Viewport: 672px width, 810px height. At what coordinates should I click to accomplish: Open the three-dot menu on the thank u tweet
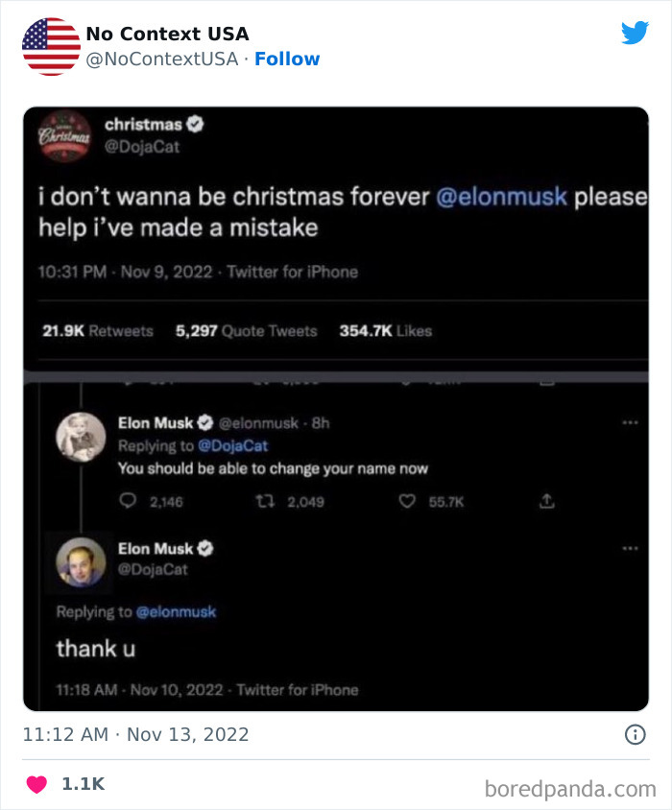[630, 548]
